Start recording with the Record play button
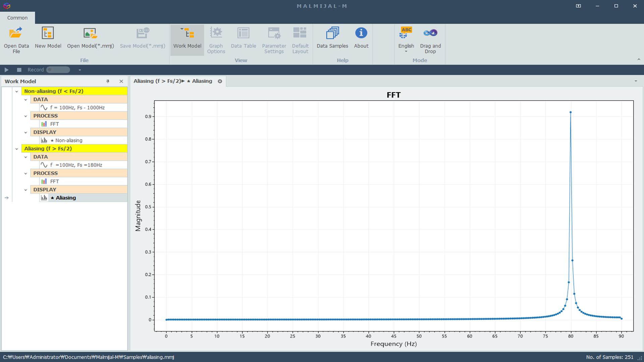Screen dimensions: 644x362 tap(6, 70)
